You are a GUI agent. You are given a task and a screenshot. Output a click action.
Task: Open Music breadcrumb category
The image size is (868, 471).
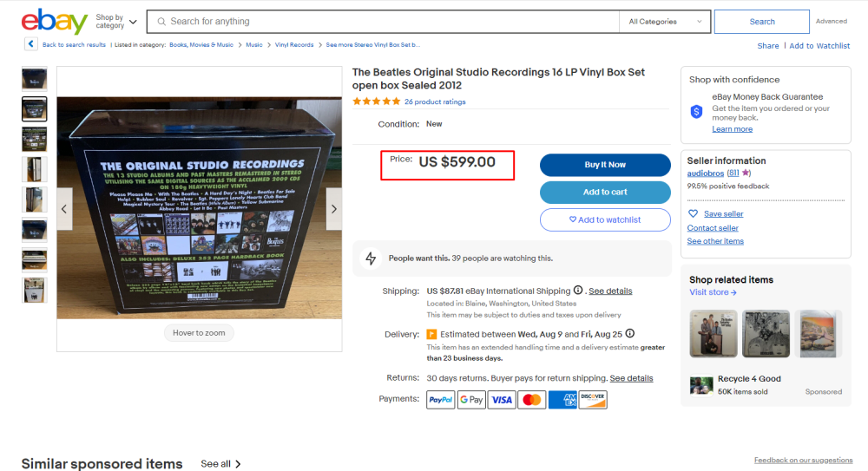point(254,45)
